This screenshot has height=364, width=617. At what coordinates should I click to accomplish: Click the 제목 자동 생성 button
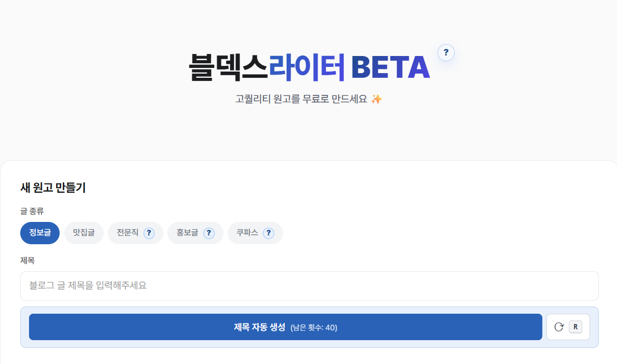286,327
